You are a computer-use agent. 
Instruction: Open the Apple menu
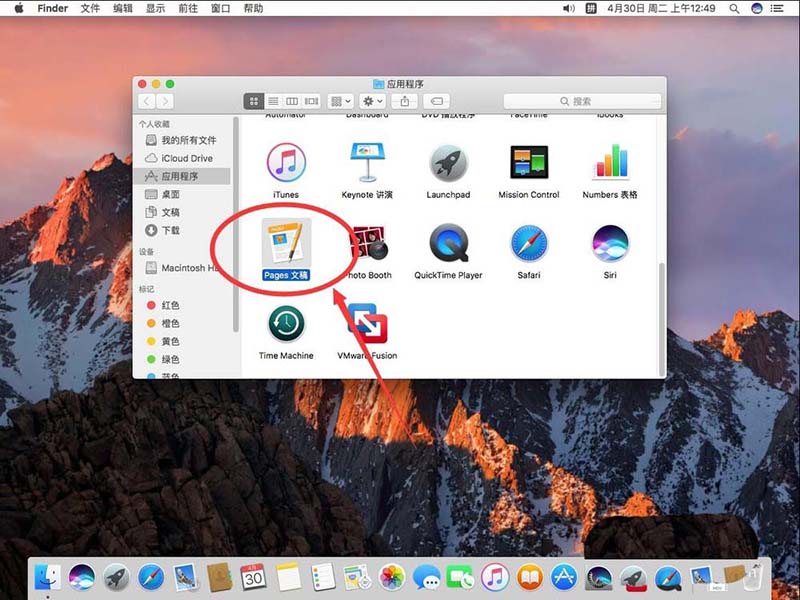(19, 8)
